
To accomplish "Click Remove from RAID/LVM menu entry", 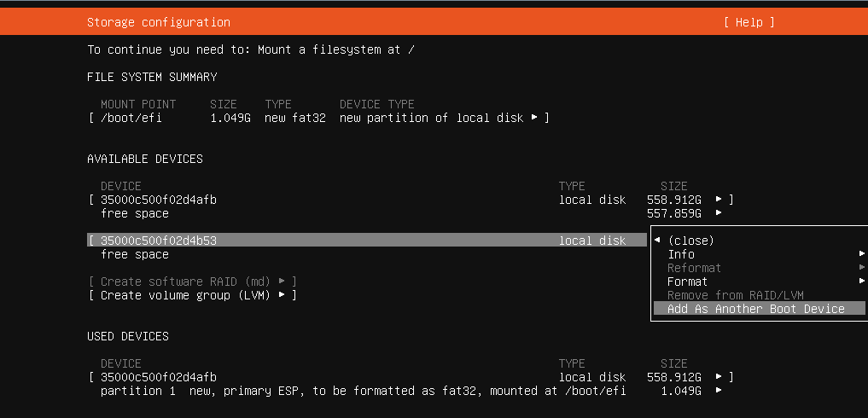I will [736, 295].
